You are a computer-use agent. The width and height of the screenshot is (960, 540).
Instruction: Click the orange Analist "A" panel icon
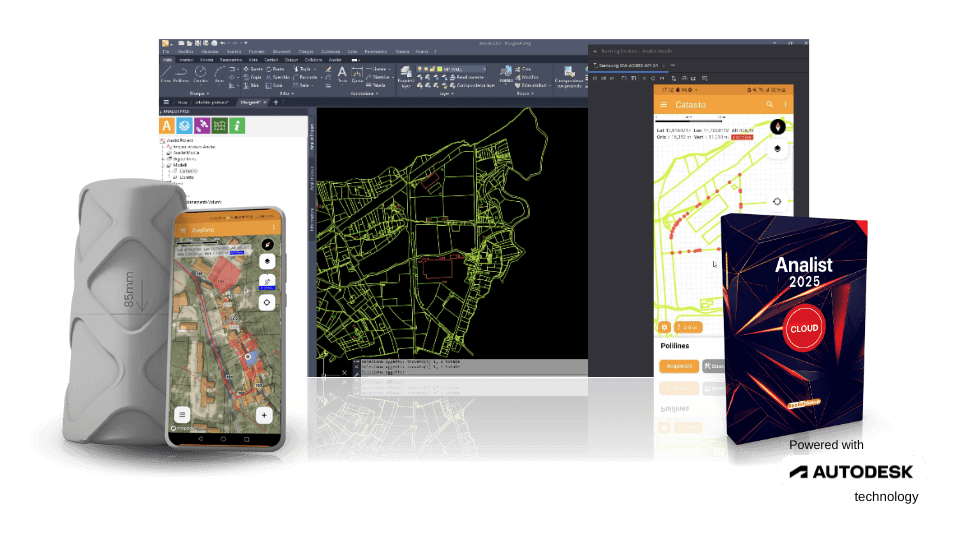(168, 125)
